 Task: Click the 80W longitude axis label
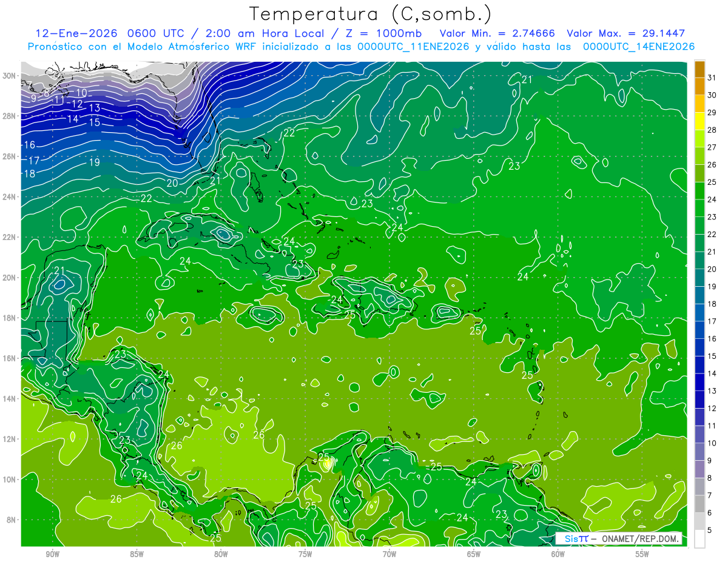point(221,554)
